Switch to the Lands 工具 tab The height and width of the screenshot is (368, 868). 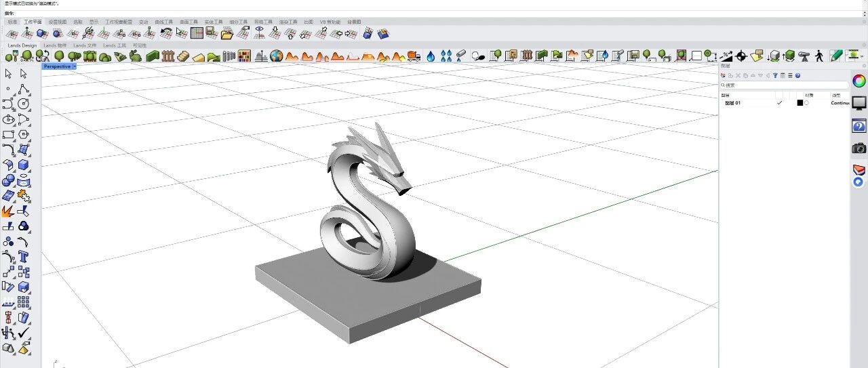tap(115, 45)
